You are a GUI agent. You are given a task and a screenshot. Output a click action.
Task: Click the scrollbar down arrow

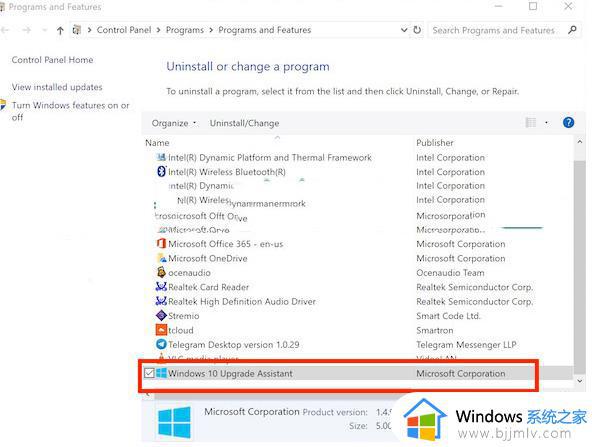click(x=580, y=381)
